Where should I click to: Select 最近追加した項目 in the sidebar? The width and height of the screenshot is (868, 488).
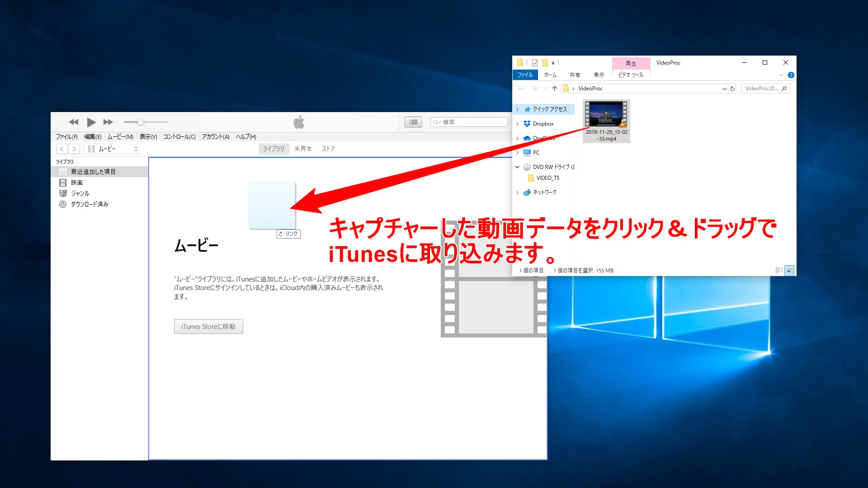pyautogui.click(x=99, y=172)
